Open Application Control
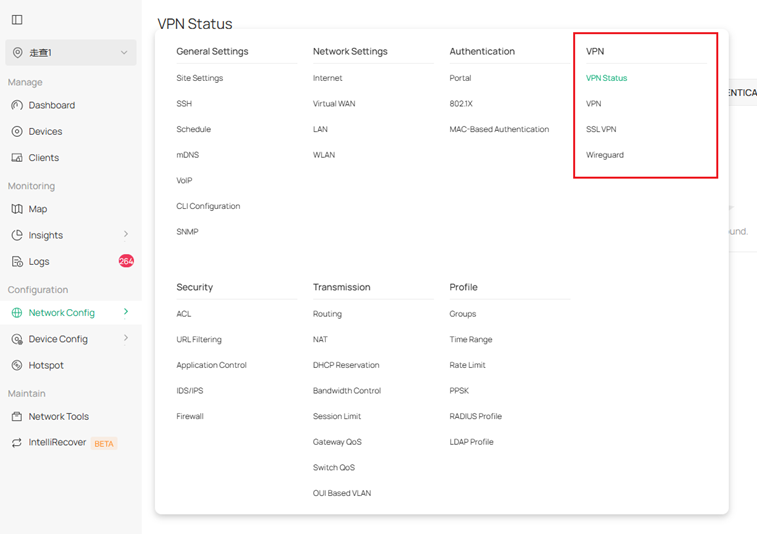 pos(211,365)
